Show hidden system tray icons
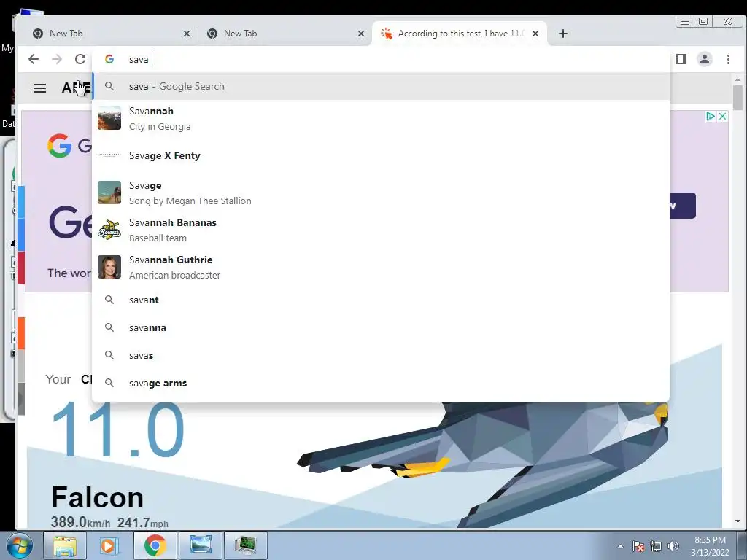The height and width of the screenshot is (560, 747). [x=620, y=546]
